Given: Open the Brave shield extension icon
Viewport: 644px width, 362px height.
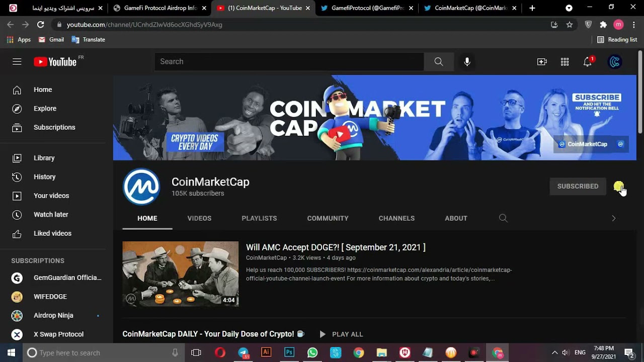Looking at the screenshot, I should coord(588,25).
